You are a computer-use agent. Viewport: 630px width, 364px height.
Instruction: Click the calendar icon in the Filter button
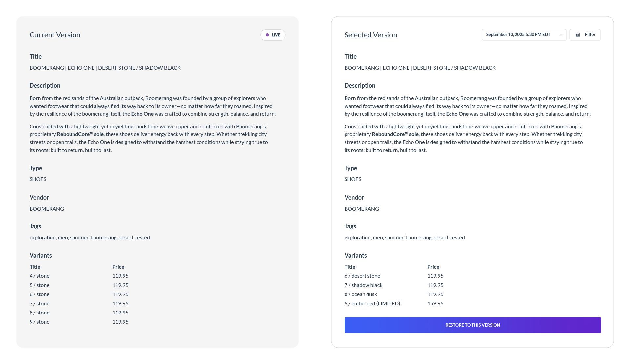578,35
